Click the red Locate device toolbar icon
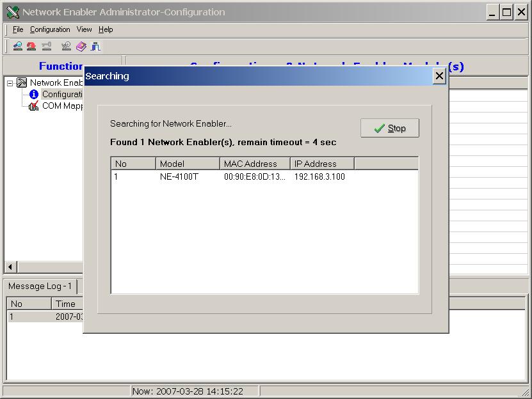 pos(31,46)
